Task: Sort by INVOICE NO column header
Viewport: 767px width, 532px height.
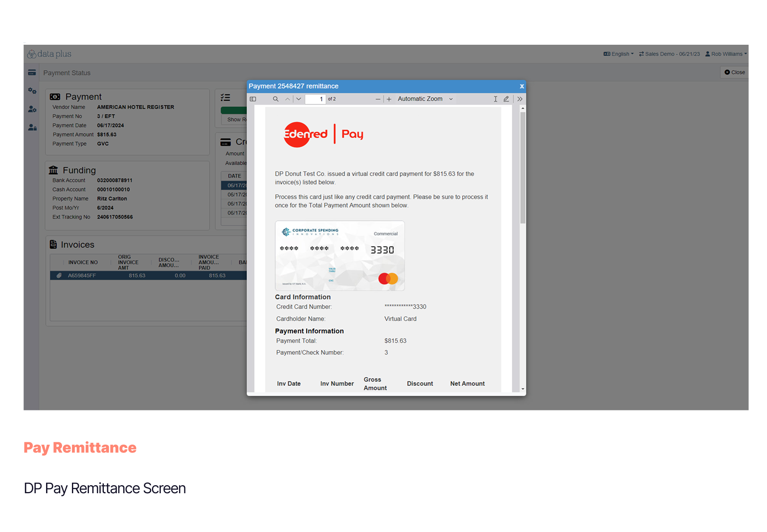Action: click(x=83, y=263)
